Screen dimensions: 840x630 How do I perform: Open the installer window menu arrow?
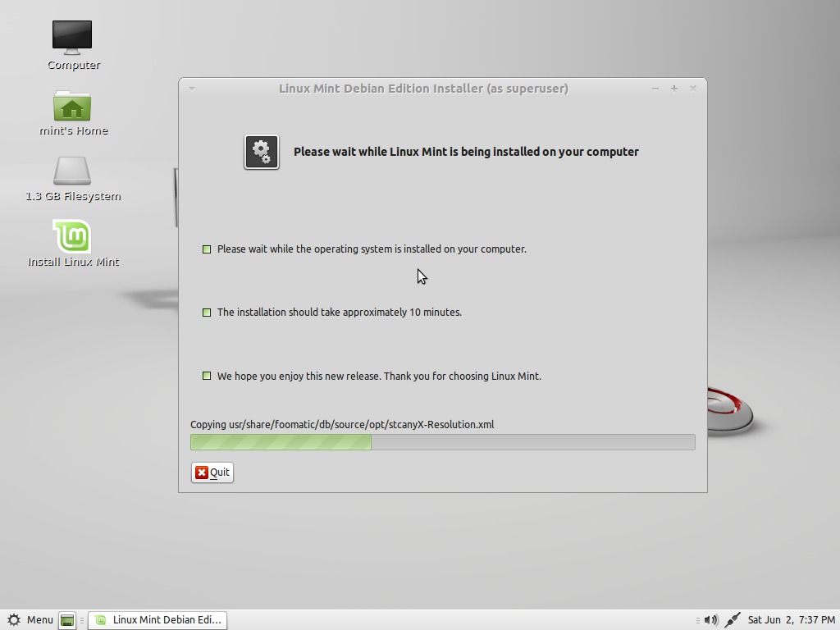[x=192, y=89]
